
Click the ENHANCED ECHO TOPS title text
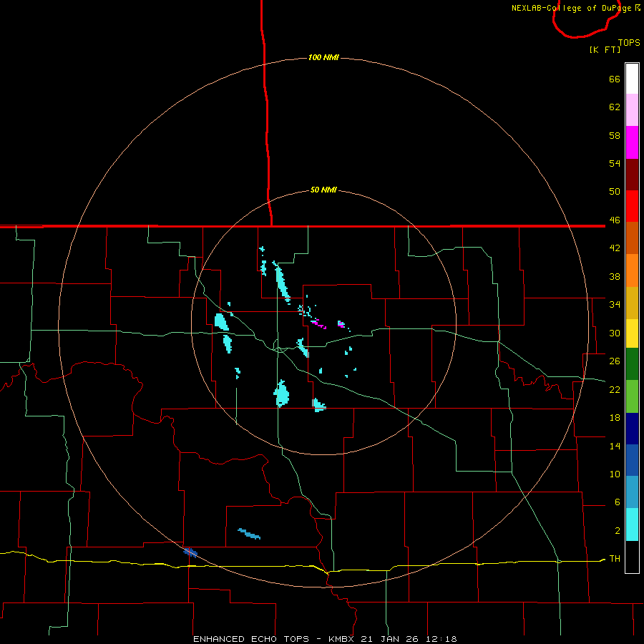(251, 639)
